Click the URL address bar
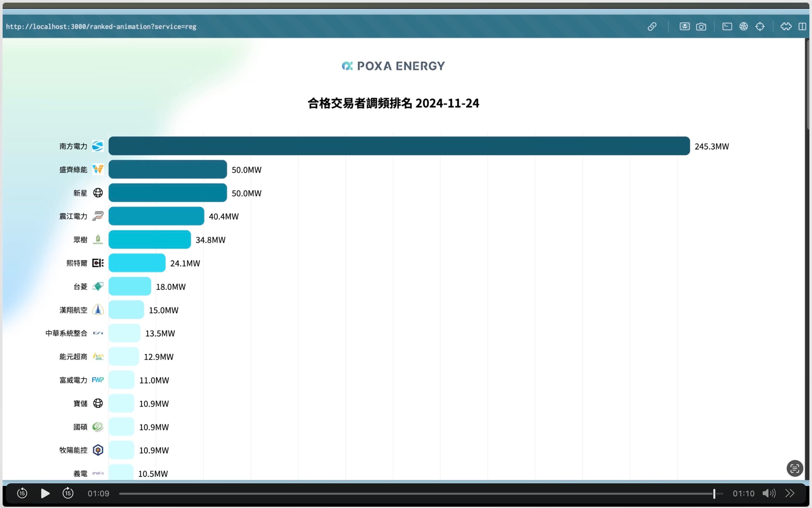Image resolution: width=812 pixels, height=508 pixels. click(x=101, y=26)
